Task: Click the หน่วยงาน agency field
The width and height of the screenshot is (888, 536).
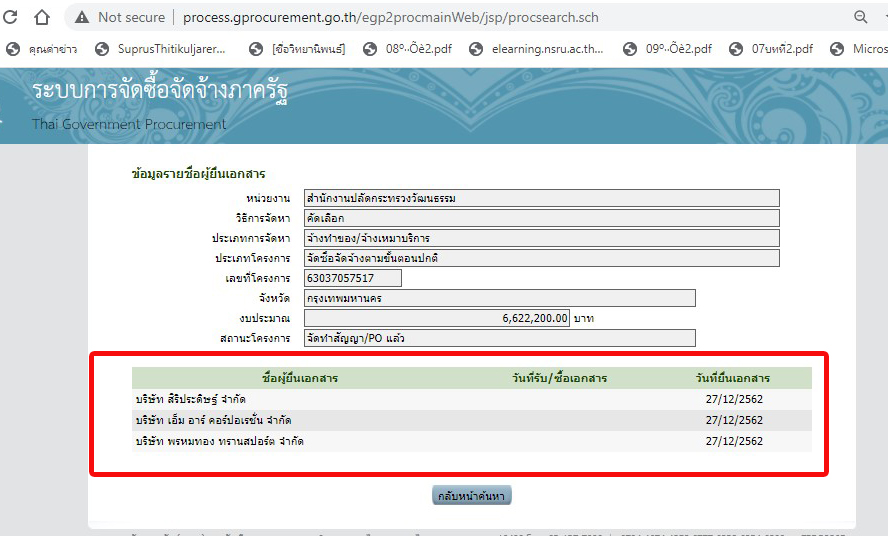Action: coord(541,198)
